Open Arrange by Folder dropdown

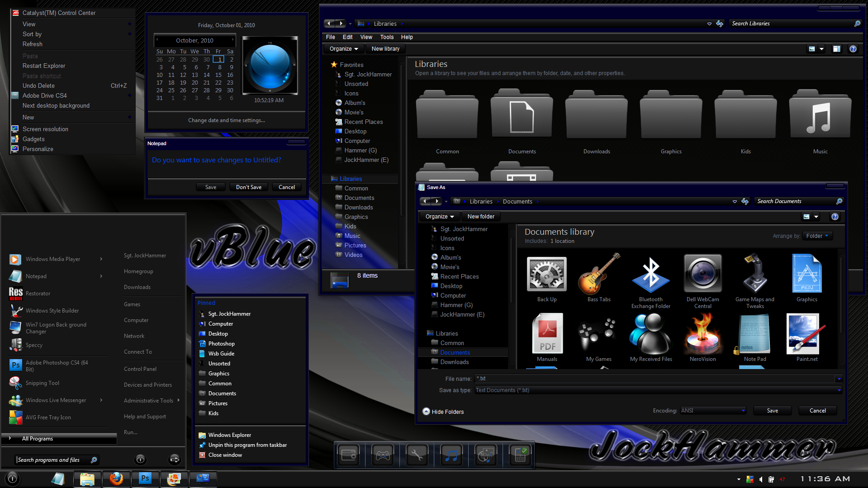[x=817, y=236]
